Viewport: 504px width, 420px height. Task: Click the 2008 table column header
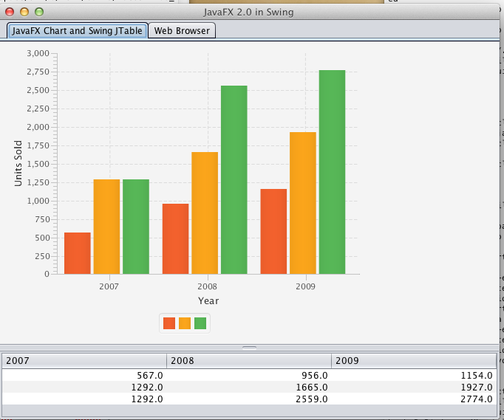coord(249,361)
